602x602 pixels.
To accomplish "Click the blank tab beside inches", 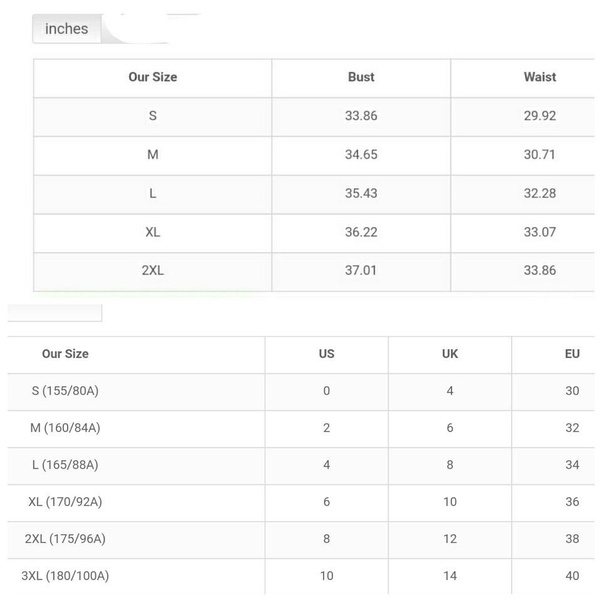I will point(150,28).
